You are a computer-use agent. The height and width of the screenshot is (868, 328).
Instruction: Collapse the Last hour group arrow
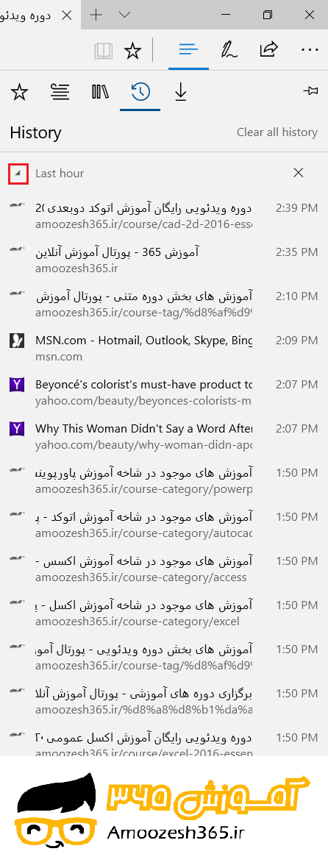tap(18, 174)
